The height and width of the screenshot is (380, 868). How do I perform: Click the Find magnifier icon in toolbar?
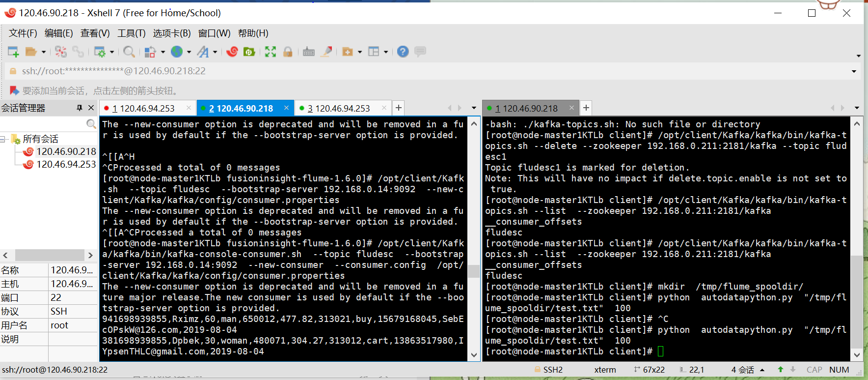click(129, 52)
